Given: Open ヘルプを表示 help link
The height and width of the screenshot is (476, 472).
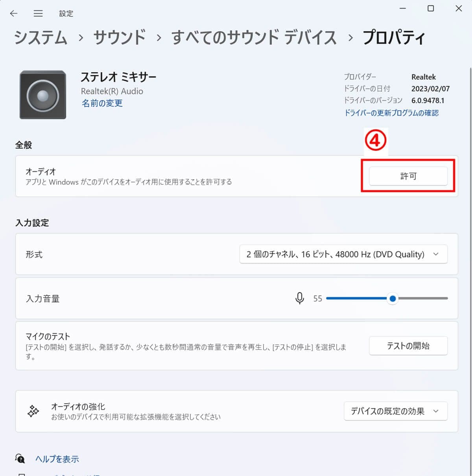Looking at the screenshot, I should coord(57,459).
